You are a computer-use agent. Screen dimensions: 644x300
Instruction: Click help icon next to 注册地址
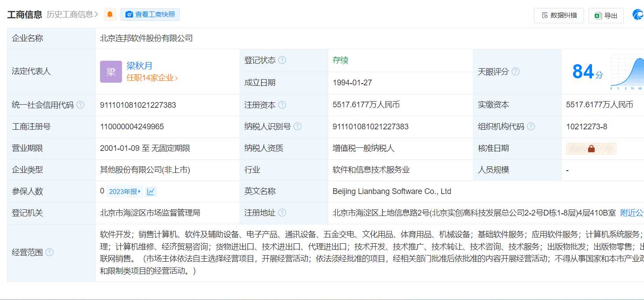[282, 213]
